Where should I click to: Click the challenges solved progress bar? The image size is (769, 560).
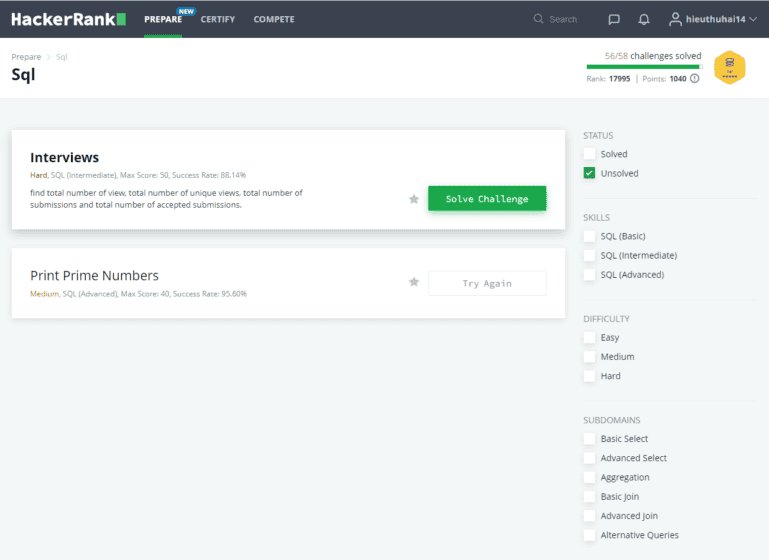[644, 67]
